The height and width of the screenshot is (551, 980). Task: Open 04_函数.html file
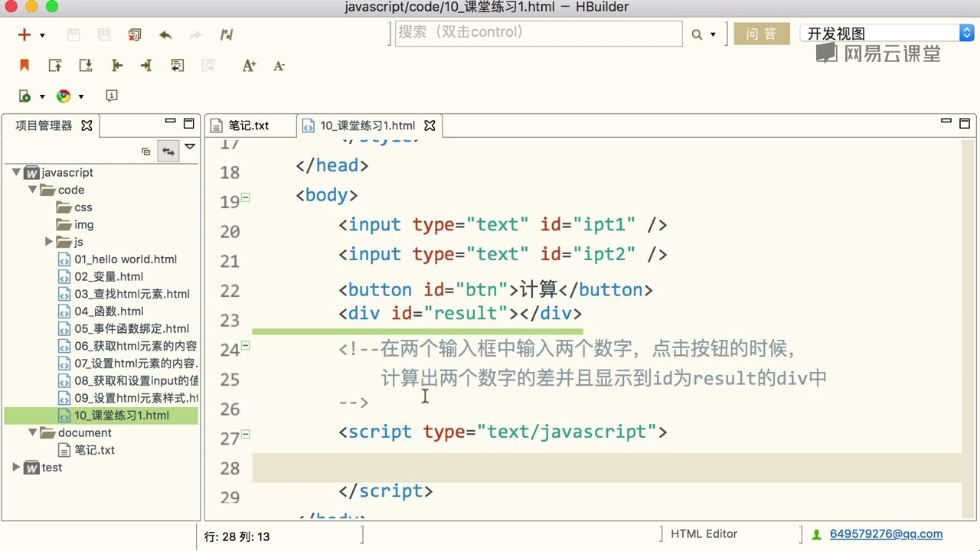101,311
